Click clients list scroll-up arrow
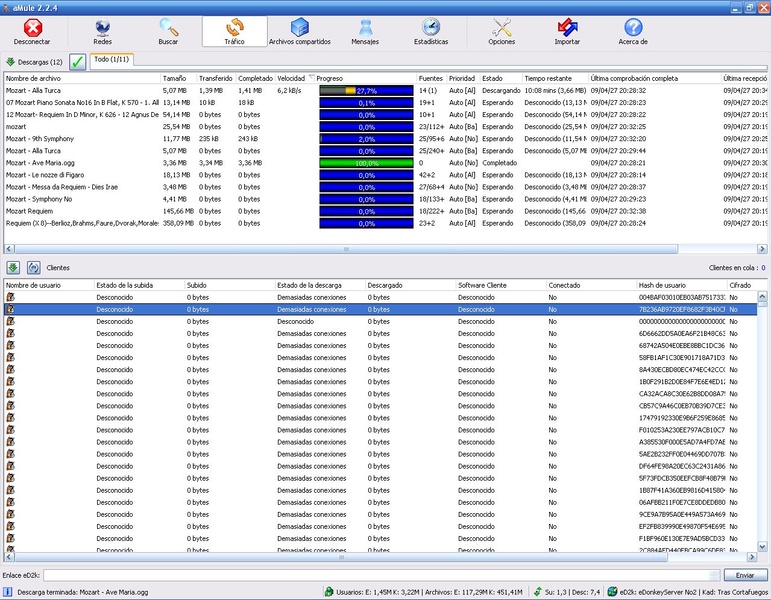The height and width of the screenshot is (600, 771). 762,296
